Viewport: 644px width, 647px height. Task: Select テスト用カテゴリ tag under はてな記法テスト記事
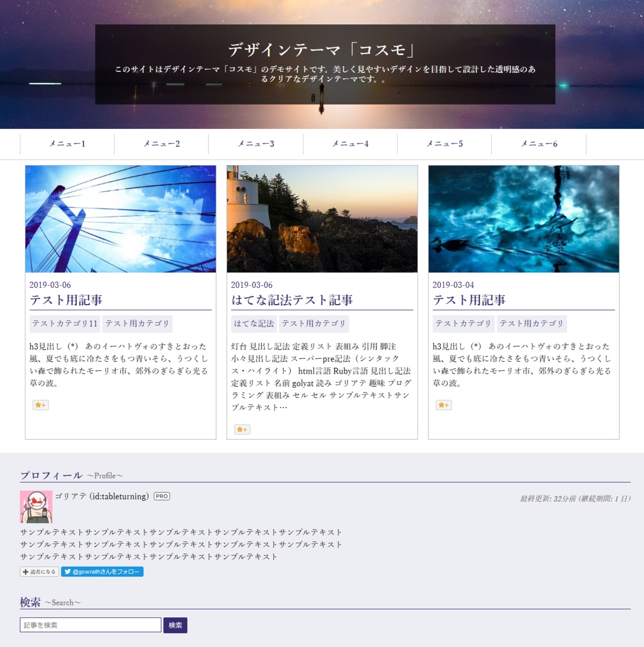click(x=314, y=323)
